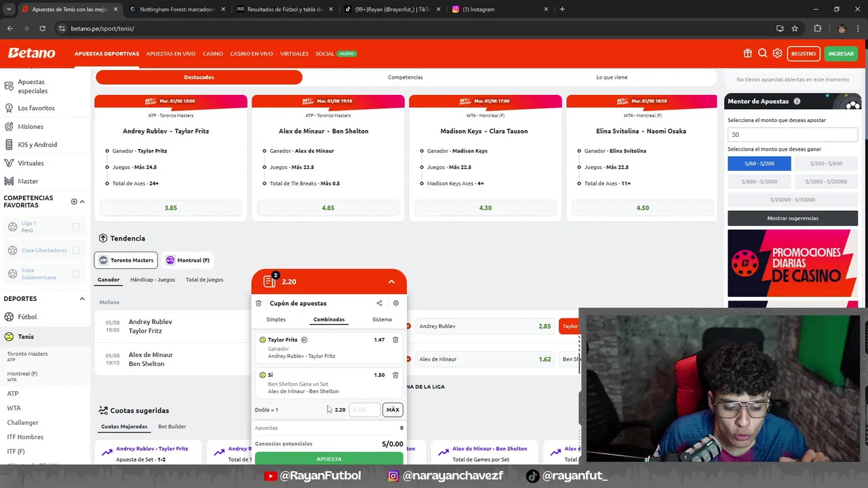The width and height of the screenshot is (868, 488).
Task: Add a favorite competition with plus icon
Action: (74, 201)
